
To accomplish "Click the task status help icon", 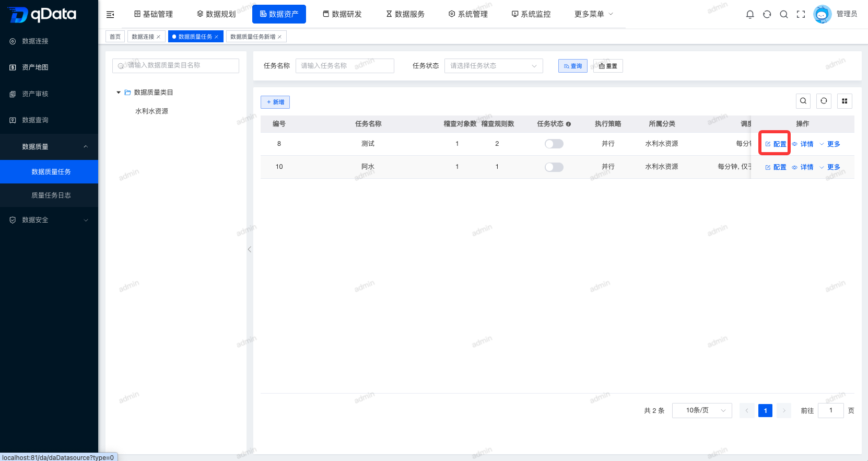I will pyautogui.click(x=568, y=124).
